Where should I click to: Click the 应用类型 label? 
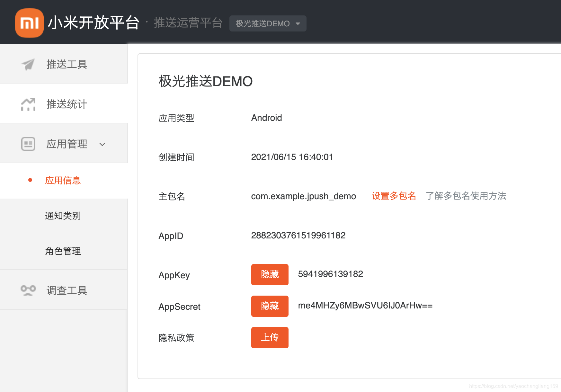[x=176, y=118]
